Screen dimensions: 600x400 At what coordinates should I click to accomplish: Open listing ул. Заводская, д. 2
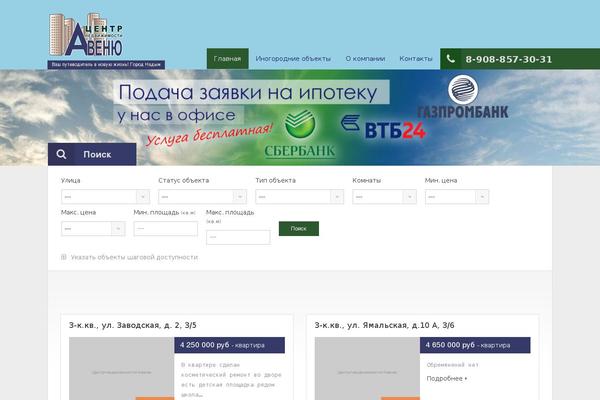coord(132,325)
